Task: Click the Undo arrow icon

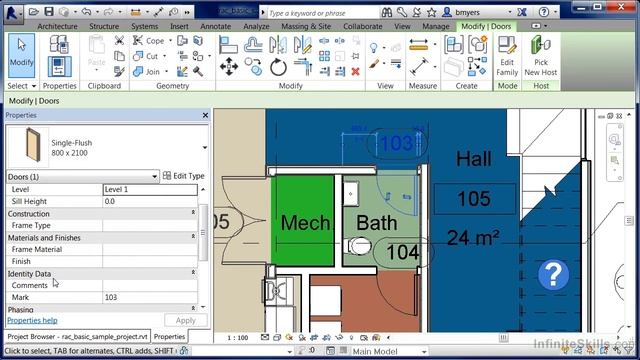Action: (x=86, y=12)
